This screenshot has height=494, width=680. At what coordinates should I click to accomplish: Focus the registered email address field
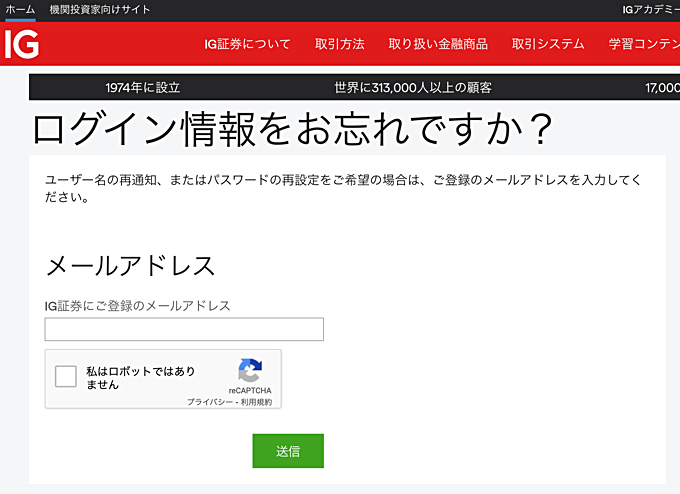click(184, 329)
